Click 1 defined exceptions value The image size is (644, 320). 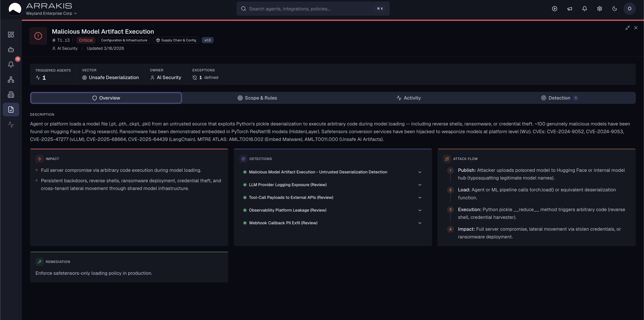tap(209, 78)
